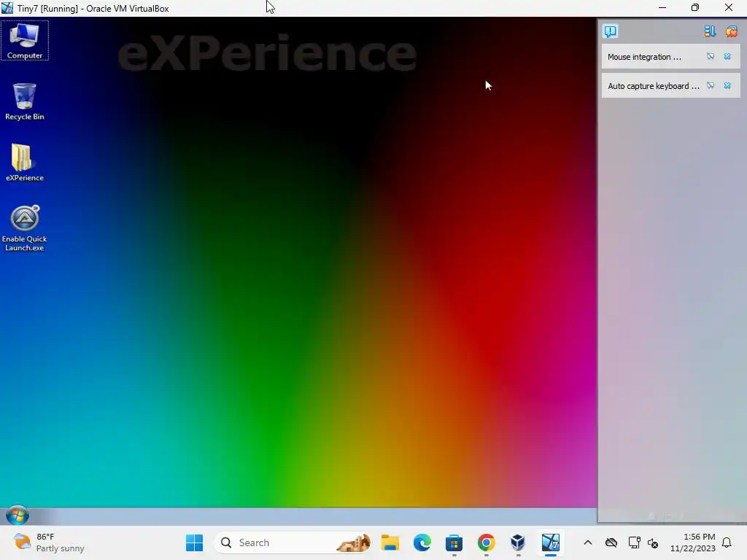The width and height of the screenshot is (747, 560).
Task: Open Microsoft Store from the taskbar
Action: pyautogui.click(x=454, y=542)
